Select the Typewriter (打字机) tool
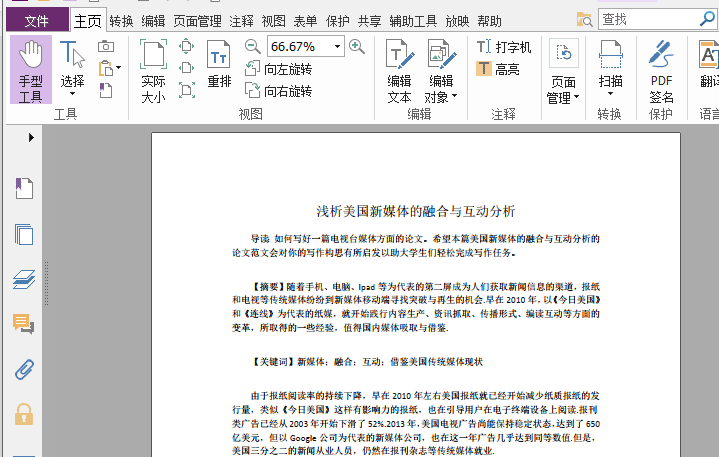 pyautogui.click(x=504, y=47)
